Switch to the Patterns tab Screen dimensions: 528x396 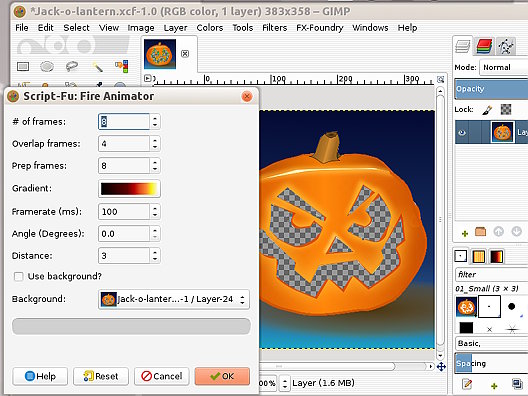pyautogui.click(x=478, y=257)
